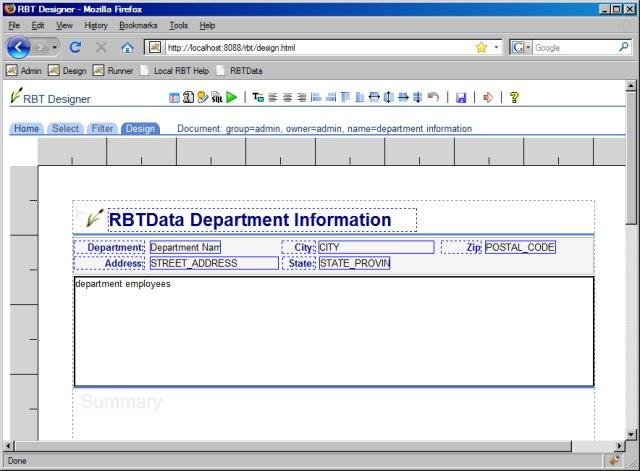The width and height of the screenshot is (640, 471).
Task: Space items evenly horizontally icon
Action: (403, 97)
